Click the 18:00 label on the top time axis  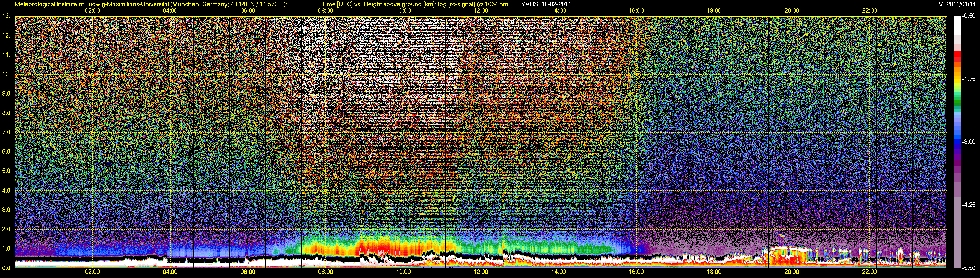point(714,11)
